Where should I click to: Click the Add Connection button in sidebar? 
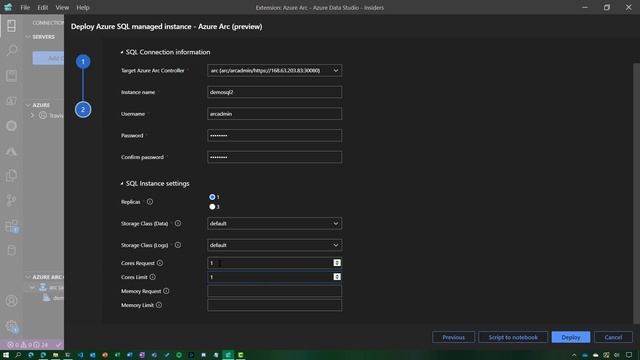pyautogui.click(x=49, y=58)
